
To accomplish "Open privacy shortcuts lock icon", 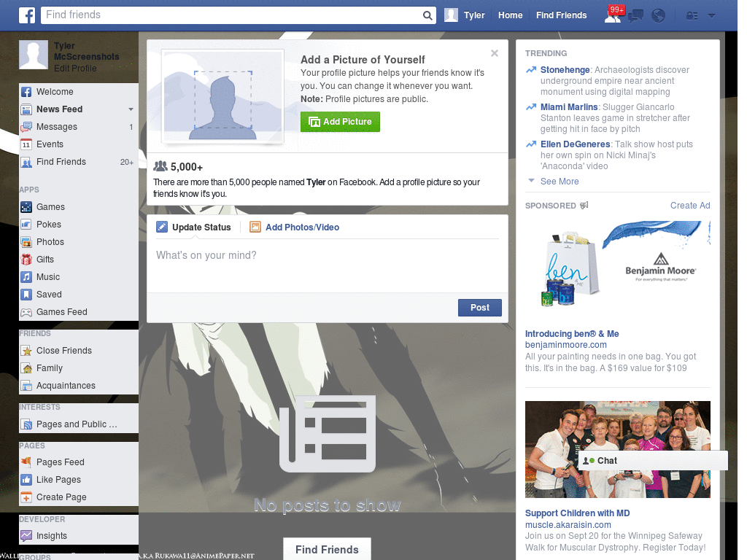I will (x=692, y=16).
